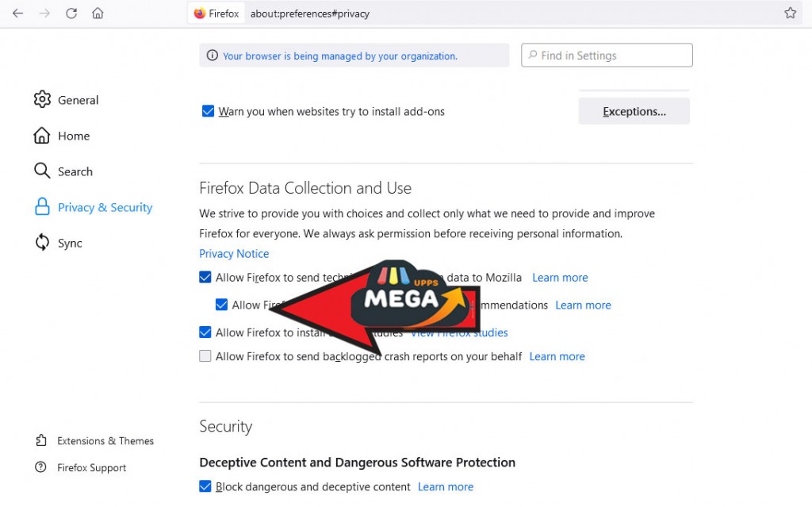The width and height of the screenshot is (812, 507).
Task: Enable sending backlogged crash reports checkbox
Action: click(x=205, y=356)
